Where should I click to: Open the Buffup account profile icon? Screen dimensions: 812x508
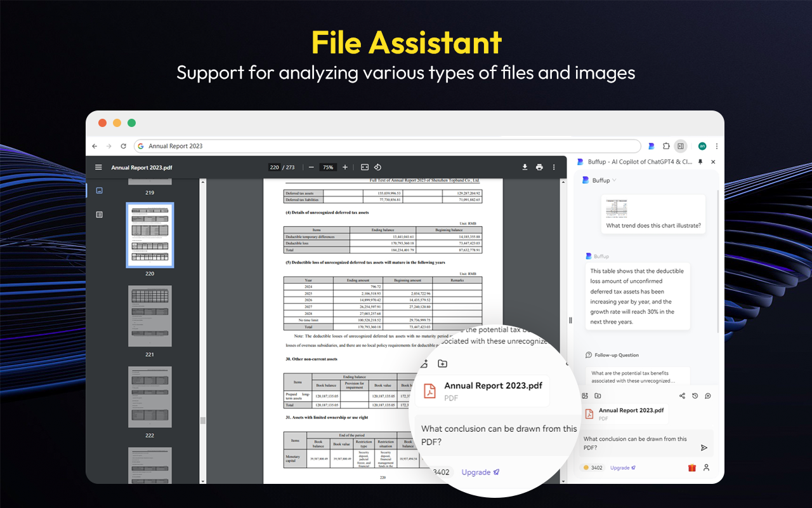coord(706,468)
